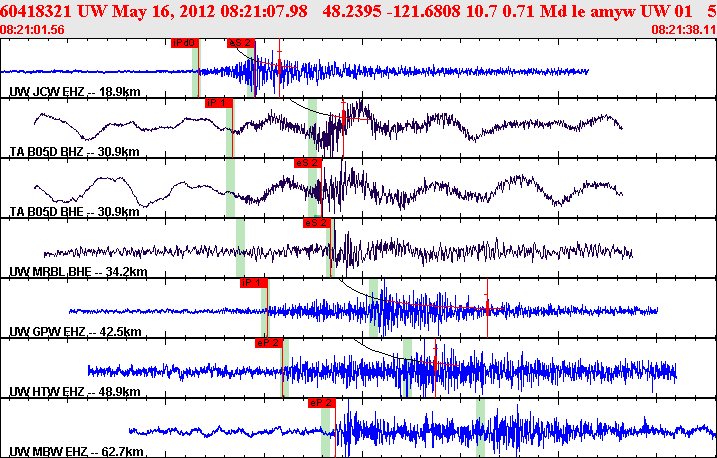Viewport: 717px width, 458px height.
Task: Click red coda marker on B05D BHZ trace
Action: [x=343, y=119]
